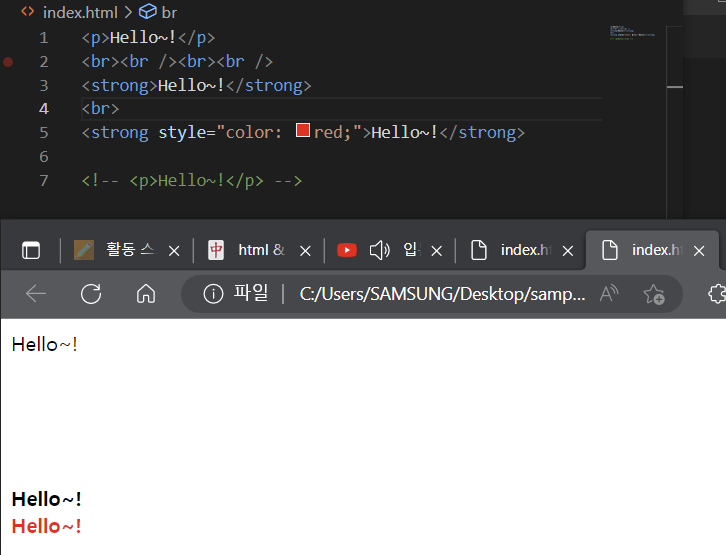The height and width of the screenshot is (555, 726).
Task: Click the index.html breadcrumb file icon
Action: pos(28,12)
